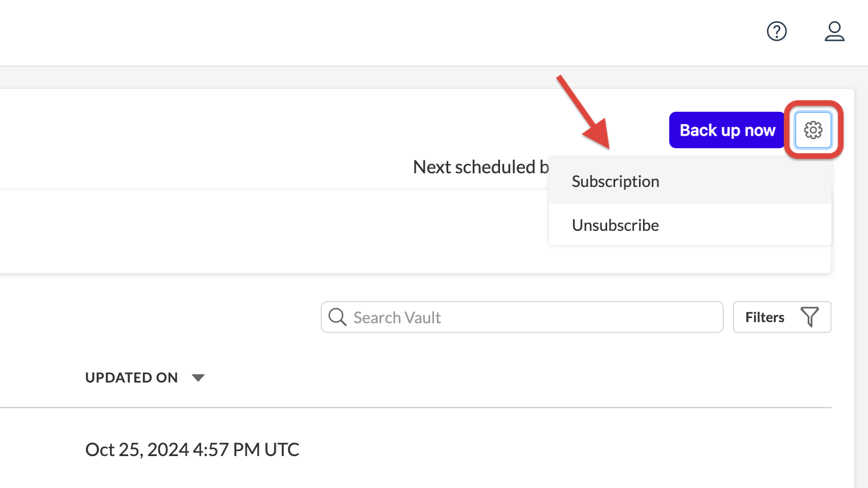The height and width of the screenshot is (488, 868).
Task: Click blank card area below Unsubscribe
Action: [683, 259]
